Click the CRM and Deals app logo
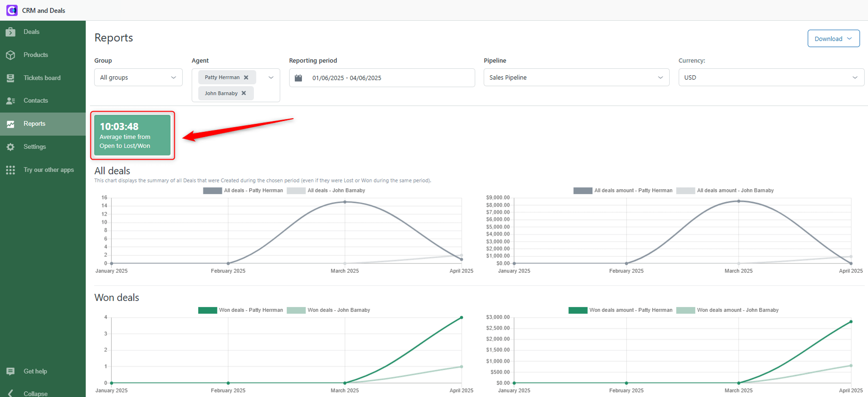 point(12,10)
